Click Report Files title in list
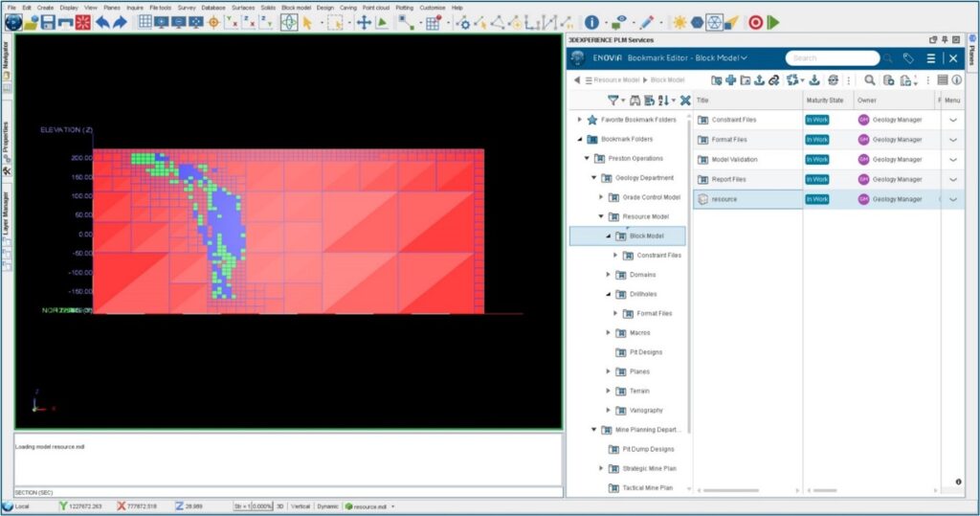 point(728,180)
